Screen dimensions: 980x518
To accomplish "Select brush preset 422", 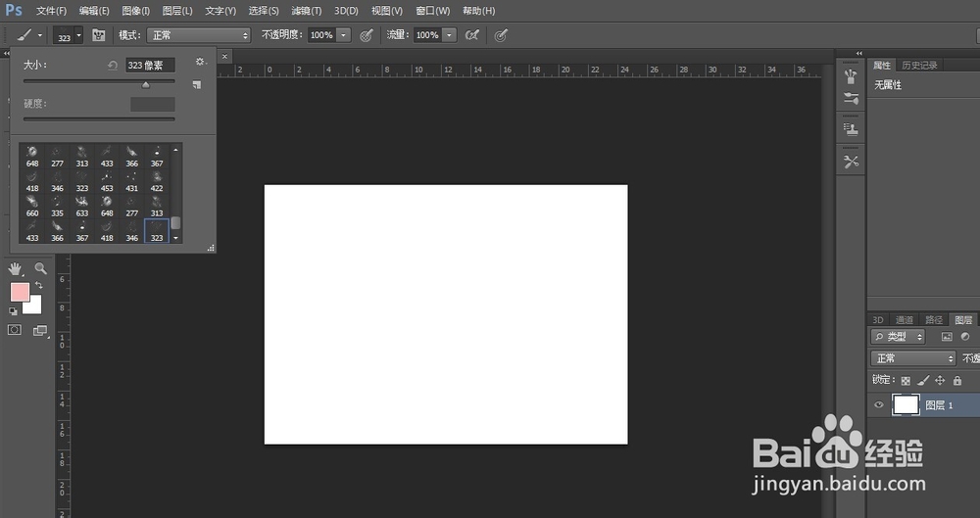I will click(157, 182).
